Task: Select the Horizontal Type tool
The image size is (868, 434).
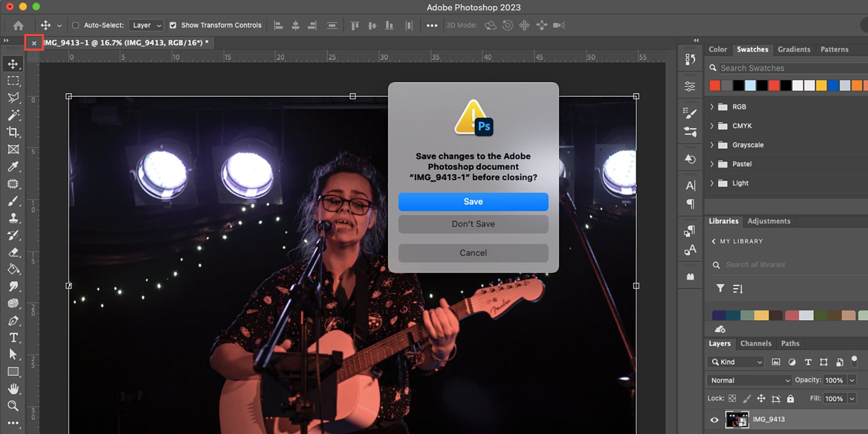Action: (x=13, y=338)
